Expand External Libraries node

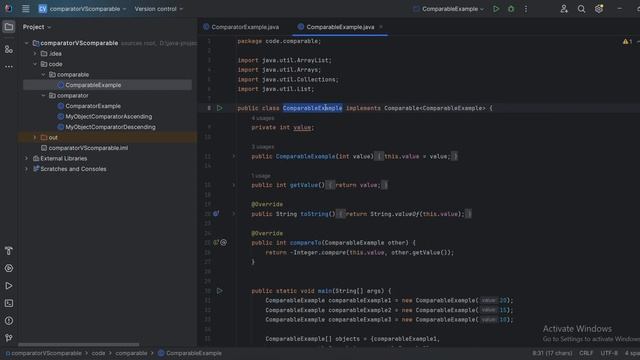point(27,158)
